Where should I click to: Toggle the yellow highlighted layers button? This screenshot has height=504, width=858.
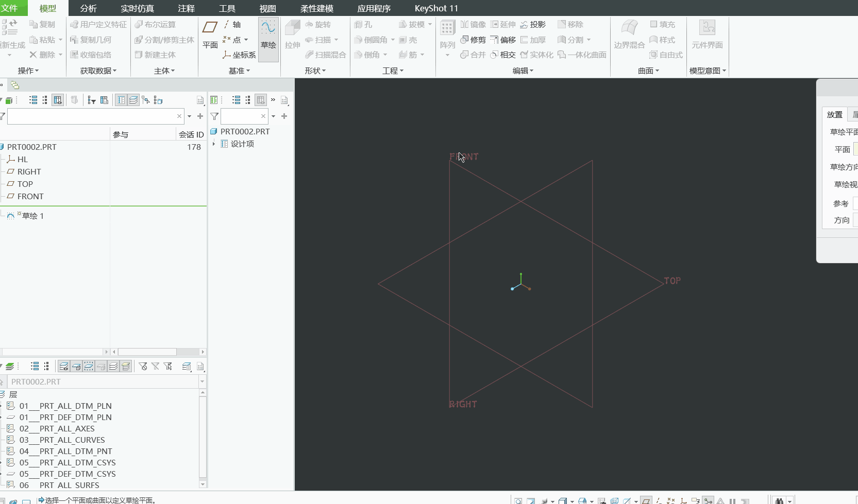point(126,366)
